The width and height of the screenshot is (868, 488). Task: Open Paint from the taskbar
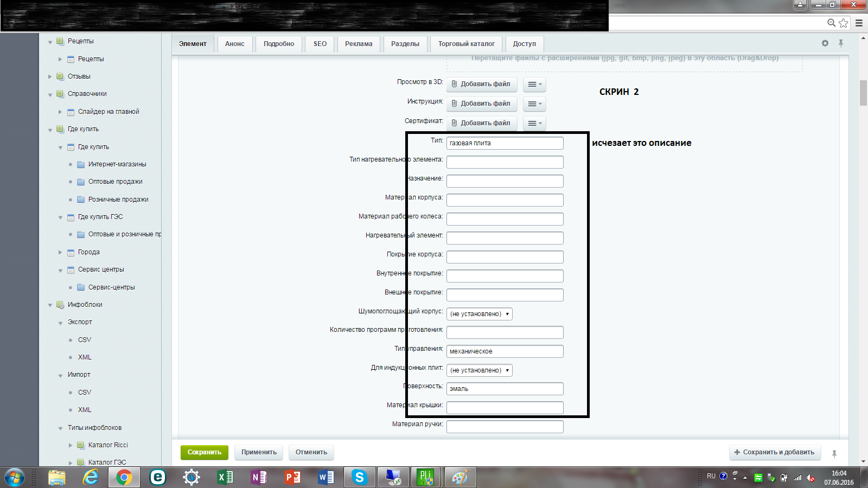[460, 478]
